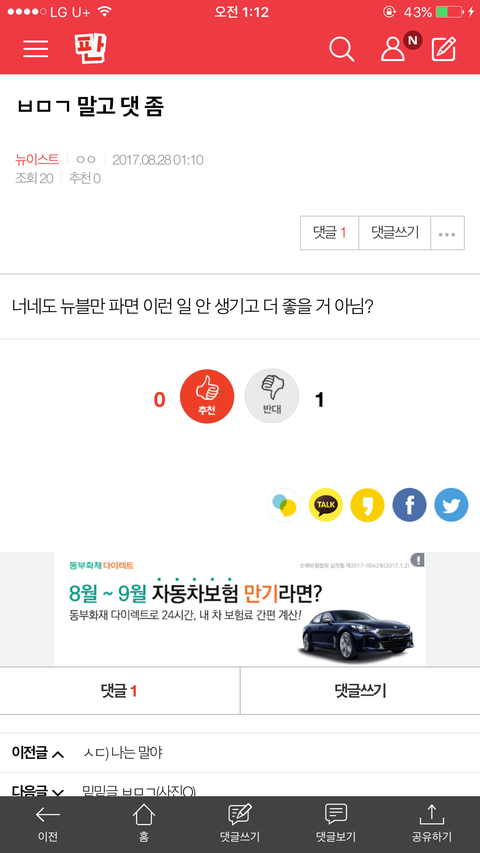Tap the 공유하기 share icon in bottom bar
Screen dimensions: 480x853
432,824
